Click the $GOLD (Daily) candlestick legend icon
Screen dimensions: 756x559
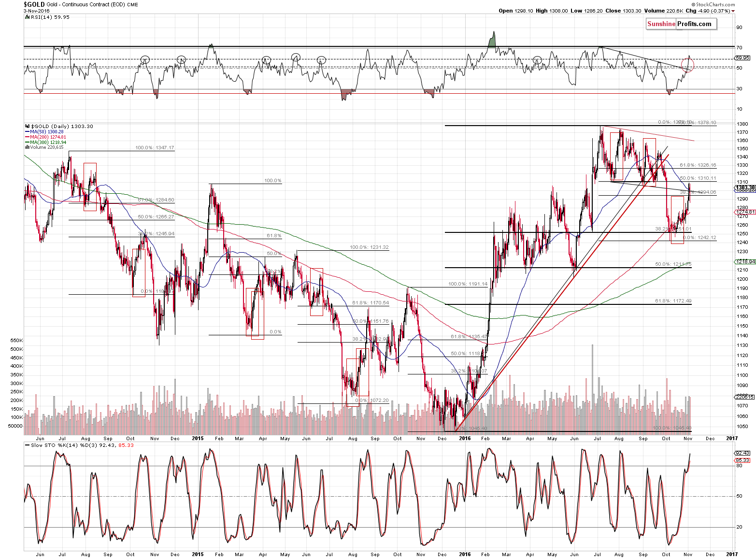pos(27,126)
